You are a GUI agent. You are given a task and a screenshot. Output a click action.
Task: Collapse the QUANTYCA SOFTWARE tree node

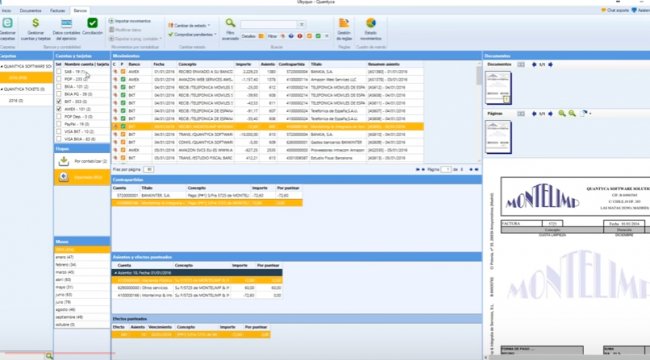click(2, 66)
